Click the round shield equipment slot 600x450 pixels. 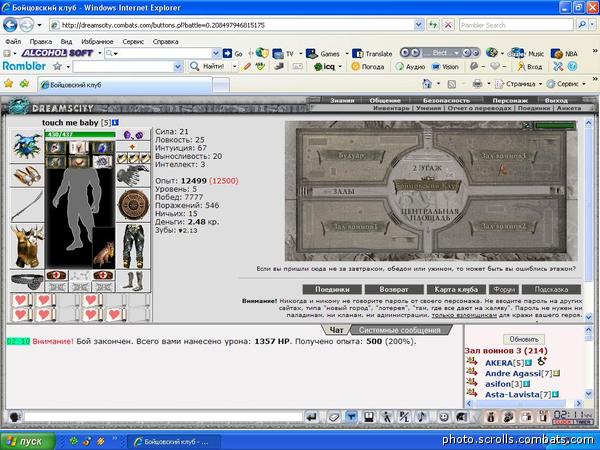coord(133,206)
